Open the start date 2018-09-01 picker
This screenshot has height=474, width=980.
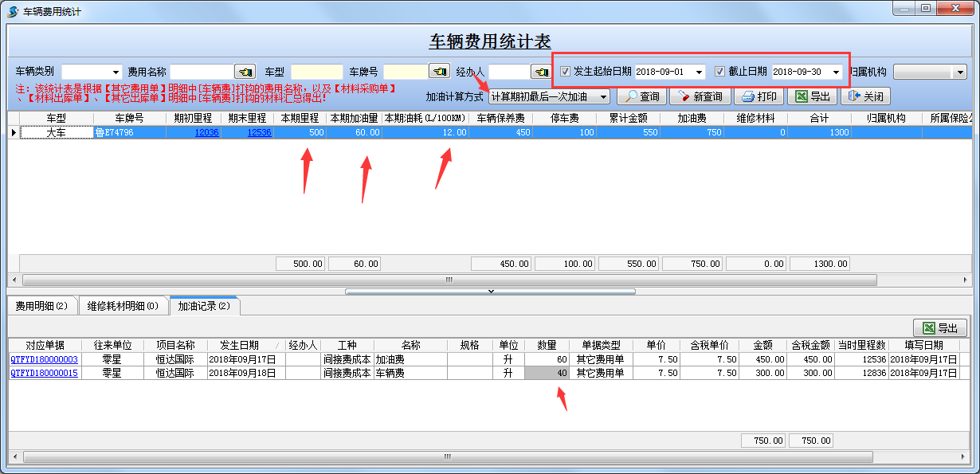[699, 72]
